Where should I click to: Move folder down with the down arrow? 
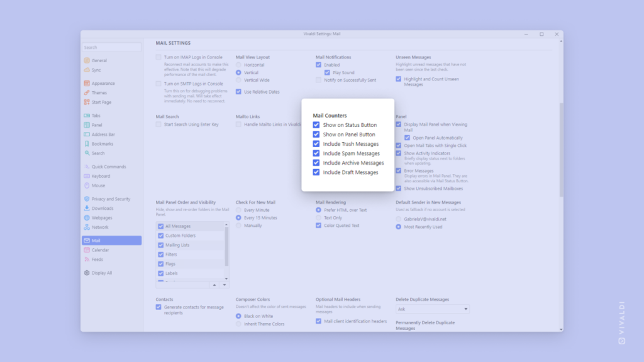(x=225, y=285)
